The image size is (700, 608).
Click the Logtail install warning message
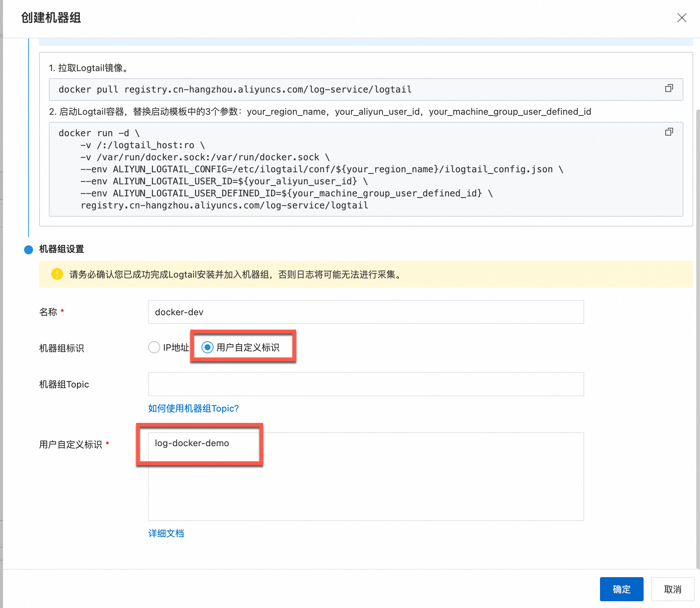[x=236, y=275]
